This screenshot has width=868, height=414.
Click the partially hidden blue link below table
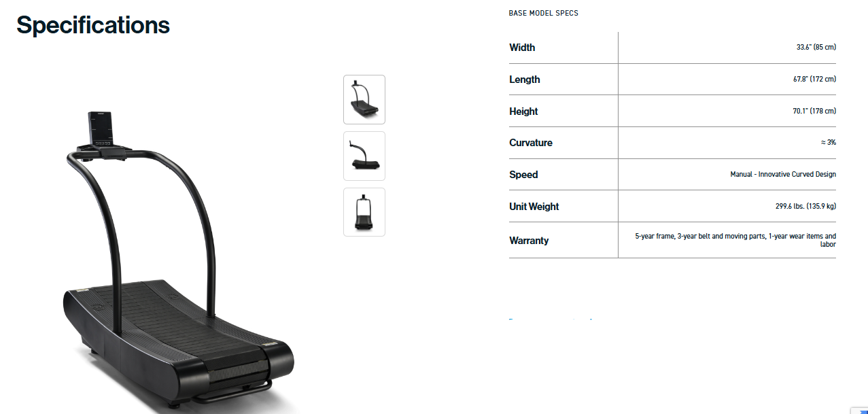pyautogui.click(x=551, y=319)
